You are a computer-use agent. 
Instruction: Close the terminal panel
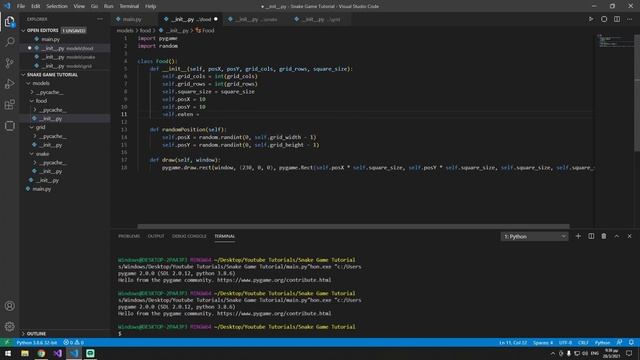(x=629, y=236)
